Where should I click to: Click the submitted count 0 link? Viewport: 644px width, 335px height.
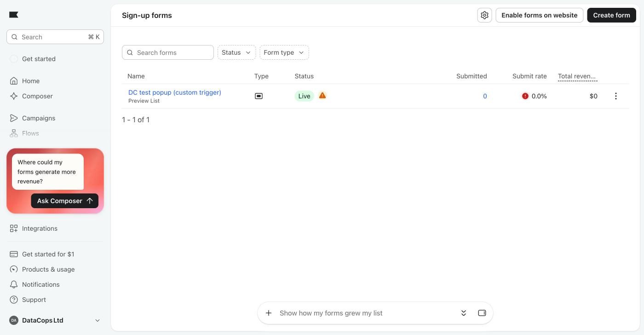pyautogui.click(x=485, y=96)
